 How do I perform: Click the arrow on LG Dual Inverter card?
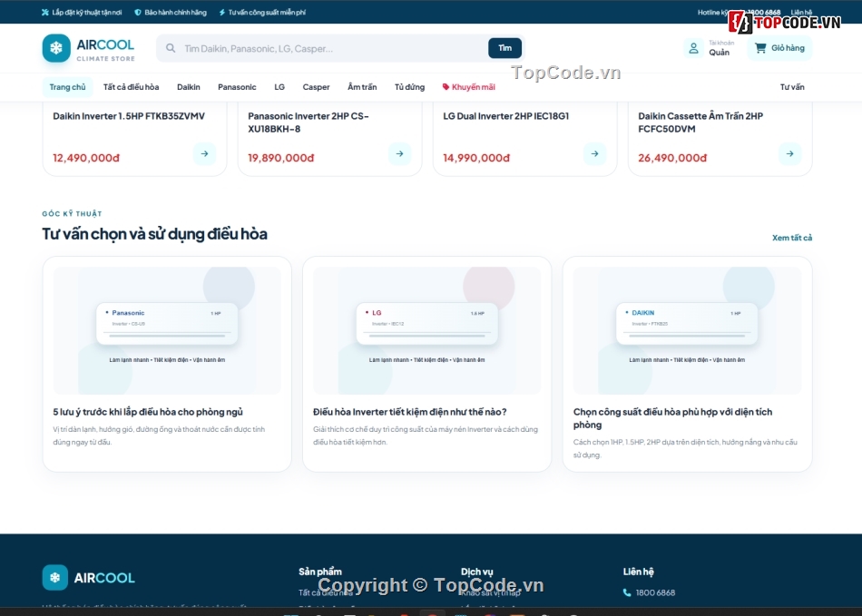[x=595, y=154]
